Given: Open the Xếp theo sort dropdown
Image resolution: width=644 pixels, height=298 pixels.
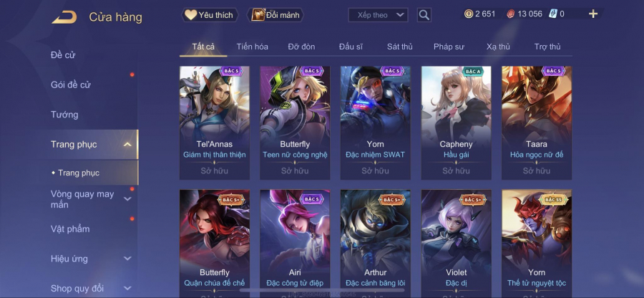Looking at the screenshot, I should 378,15.
